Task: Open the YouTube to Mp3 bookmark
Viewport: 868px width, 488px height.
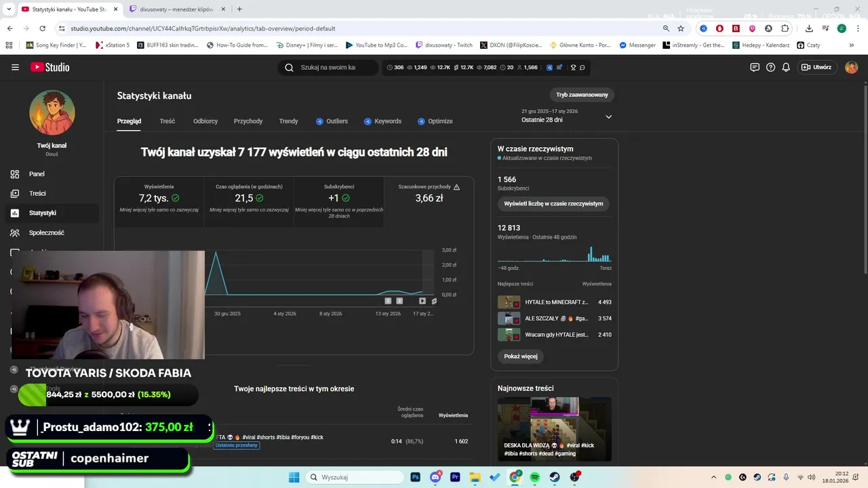Action: (376, 45)
